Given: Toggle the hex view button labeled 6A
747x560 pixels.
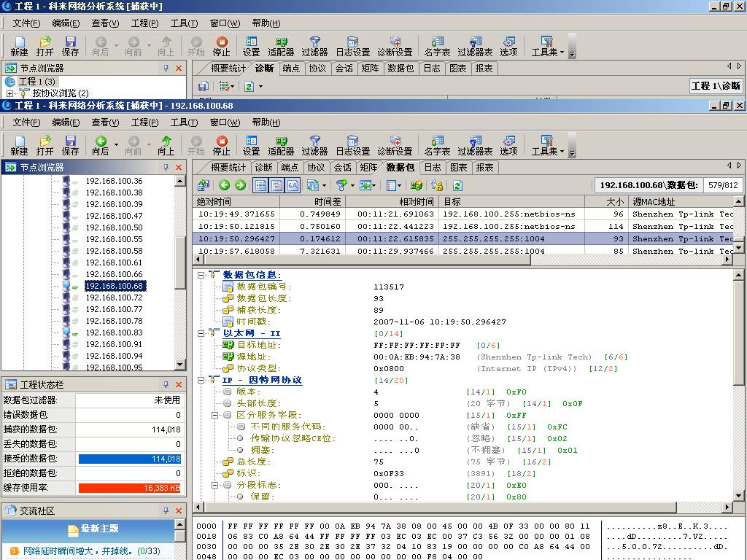Looking at the screenshot, I should click(293, 186).
